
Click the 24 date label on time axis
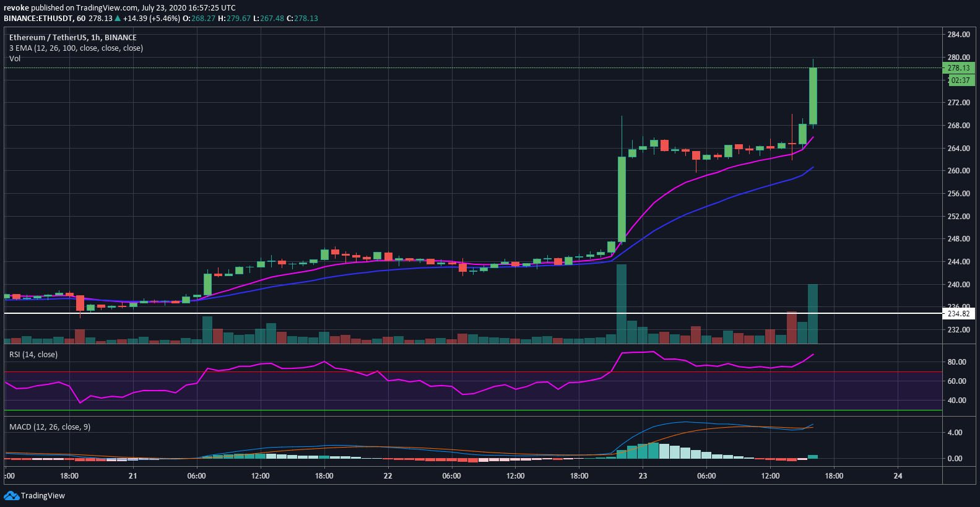pos(898,475)
